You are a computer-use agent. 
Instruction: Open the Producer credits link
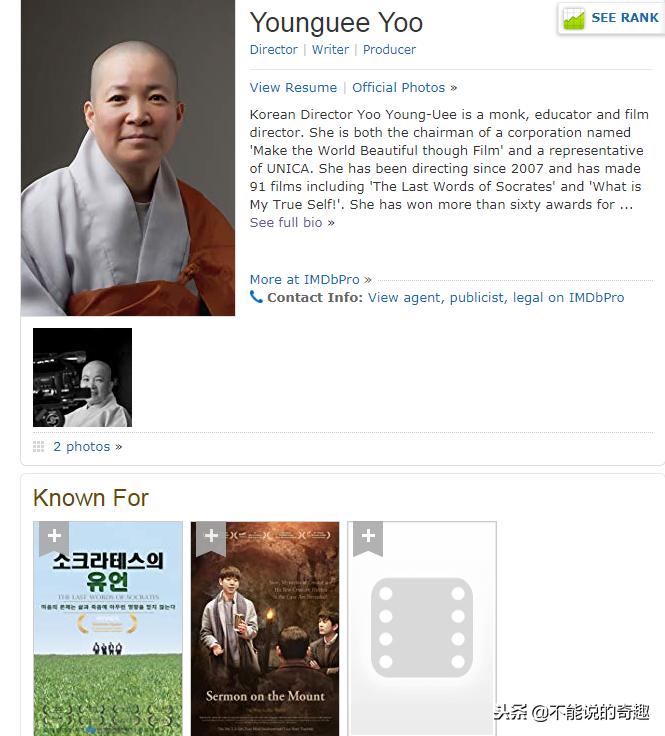(x=389, y=50)
